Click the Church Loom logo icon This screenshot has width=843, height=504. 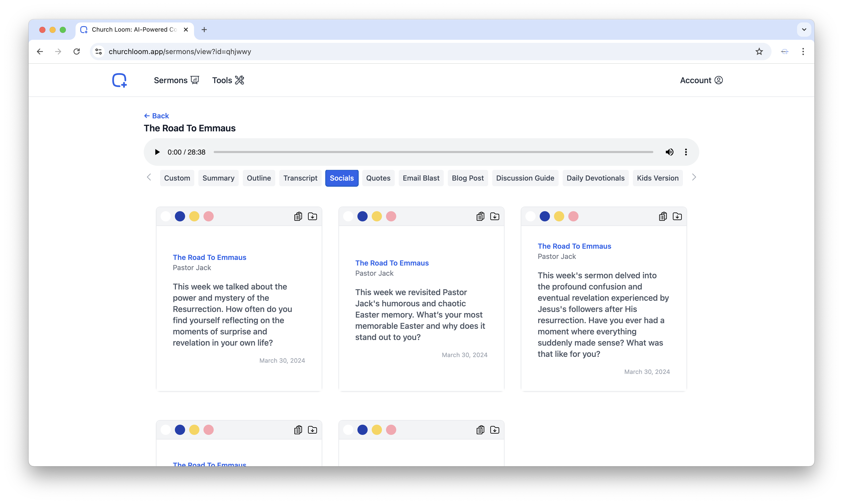coord(119,80)
